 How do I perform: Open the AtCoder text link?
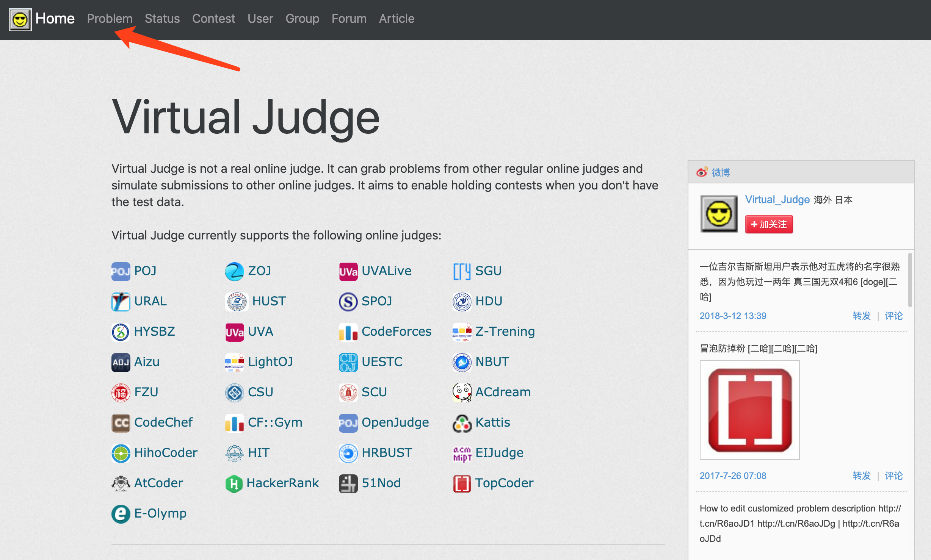[x=158, y=483]
